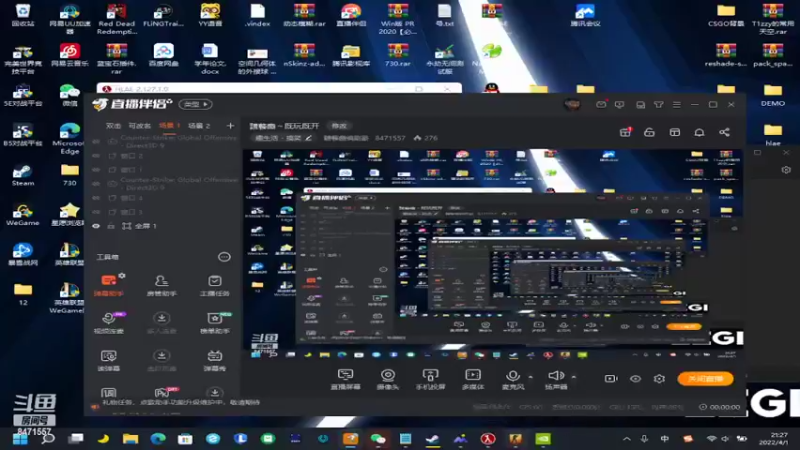Switch to the 场景 2 tab
Image resolution: width=800 pixels, height=450 pixels.
pyautogui.click(x=199, y=126)
